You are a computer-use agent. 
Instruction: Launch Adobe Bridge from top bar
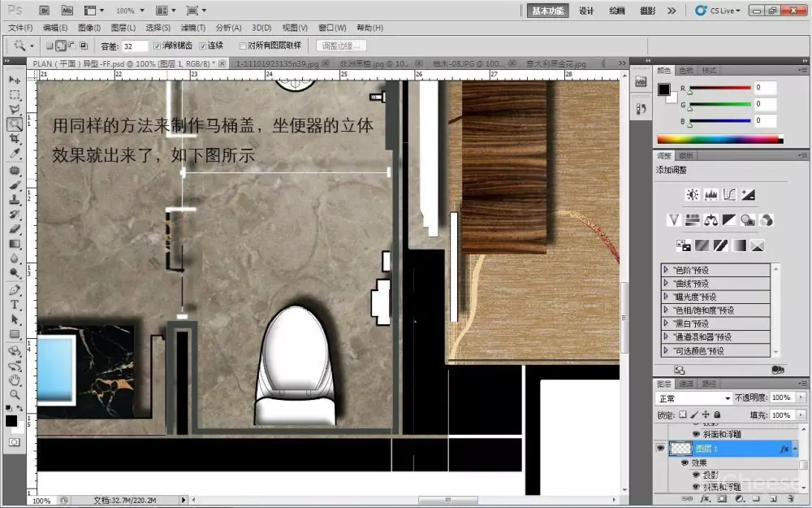tap(45, 11)
